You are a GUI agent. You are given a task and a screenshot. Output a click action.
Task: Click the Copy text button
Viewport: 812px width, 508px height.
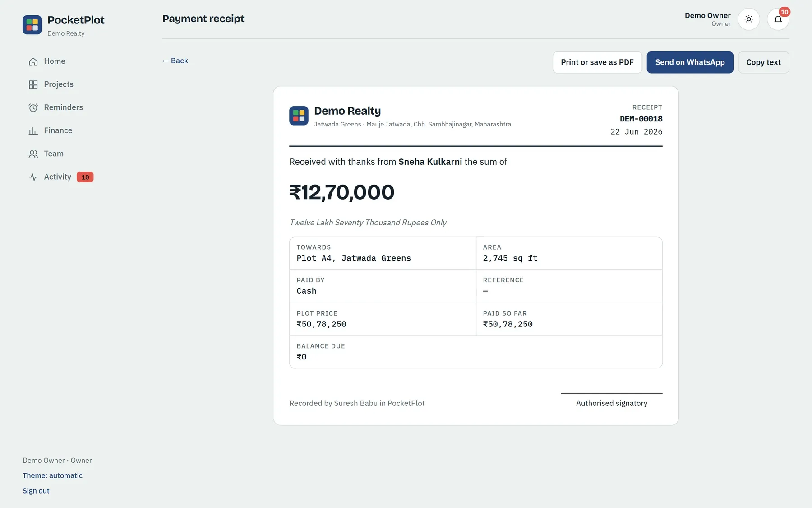click(763, 62)
